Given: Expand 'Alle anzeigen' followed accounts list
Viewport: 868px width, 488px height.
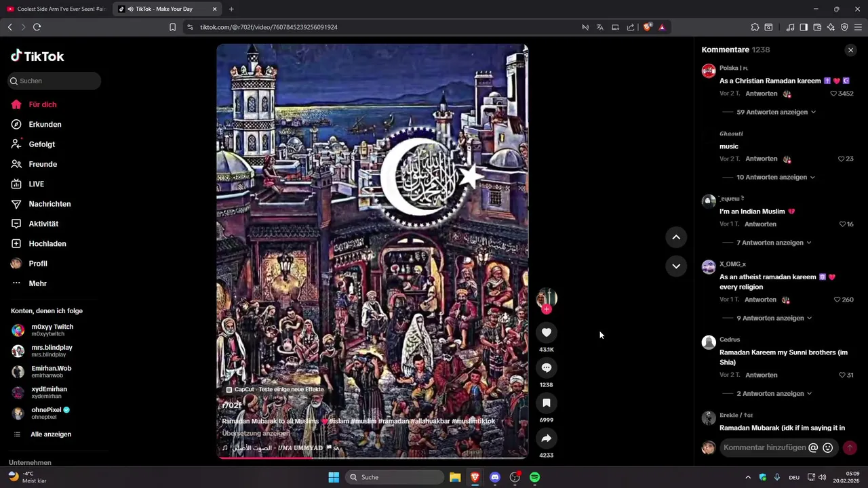Looking at the screenshot, I should point(51,434).
